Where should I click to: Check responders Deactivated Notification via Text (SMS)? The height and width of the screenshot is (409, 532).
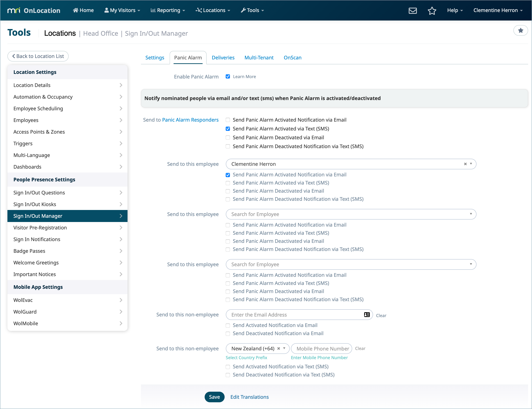[x=227, y=147]
